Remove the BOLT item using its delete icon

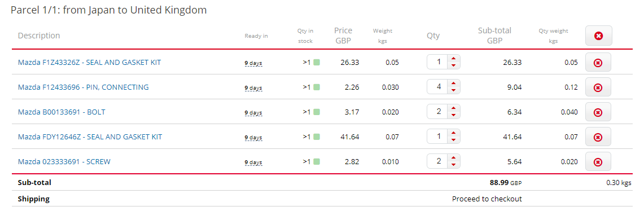[598, 112]
